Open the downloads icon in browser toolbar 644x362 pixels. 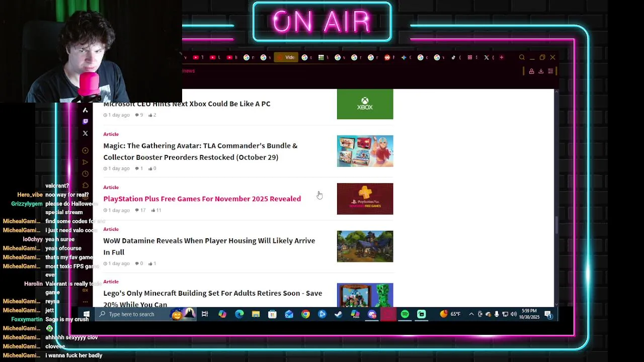click(541, 71)
